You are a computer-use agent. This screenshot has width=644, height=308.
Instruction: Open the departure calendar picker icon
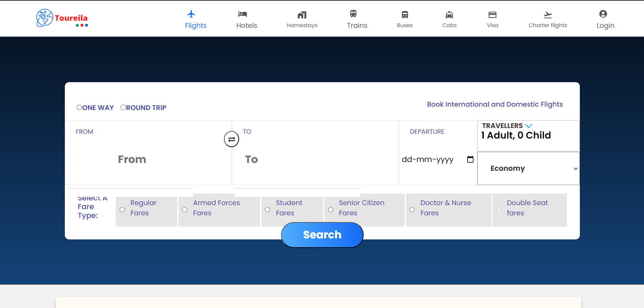click(x=470, y=159)
